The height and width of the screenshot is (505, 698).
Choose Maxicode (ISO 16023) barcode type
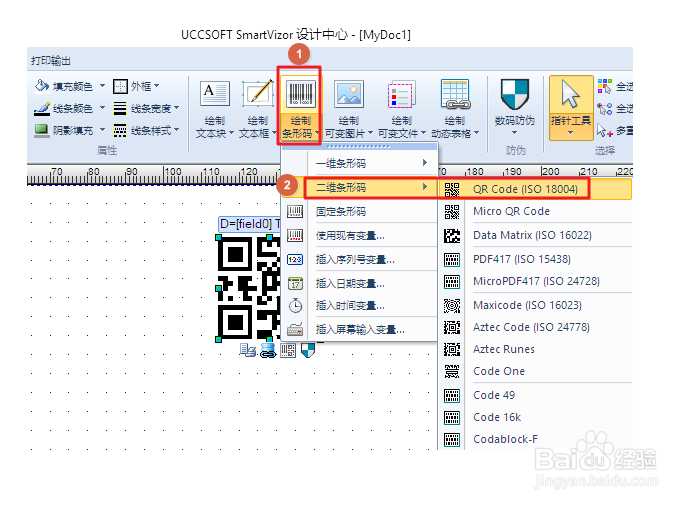[x=536, y=305]
